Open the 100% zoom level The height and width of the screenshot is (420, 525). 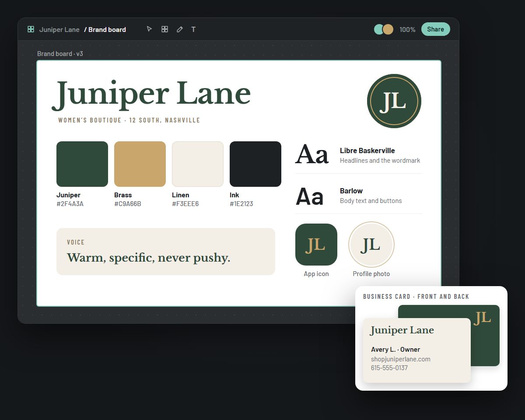coord(407,30)
